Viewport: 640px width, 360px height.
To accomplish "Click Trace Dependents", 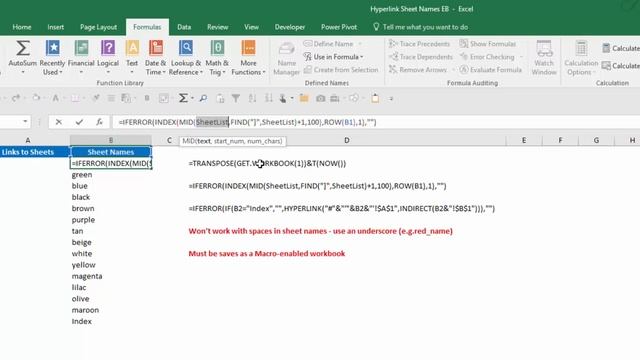I will 421,57.
